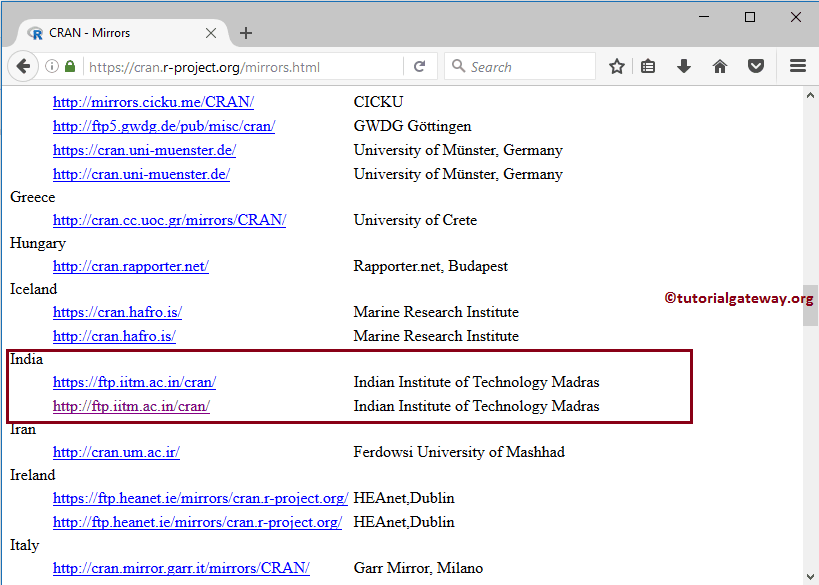Screen dimensions: 819x585
Task: Save page to Pocket icon
Action: [x=756, y=66]
